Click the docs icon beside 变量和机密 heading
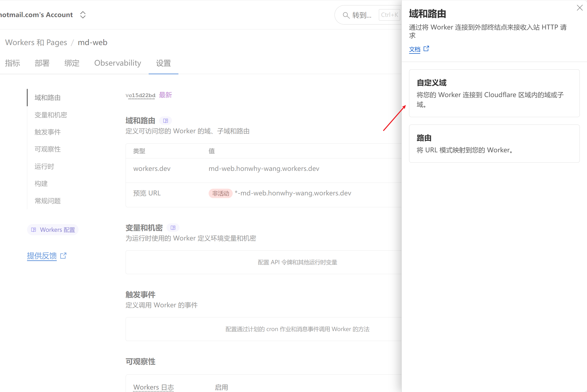Image resolution: width=587 pixels, height=392 pixels. pos(173,228)
